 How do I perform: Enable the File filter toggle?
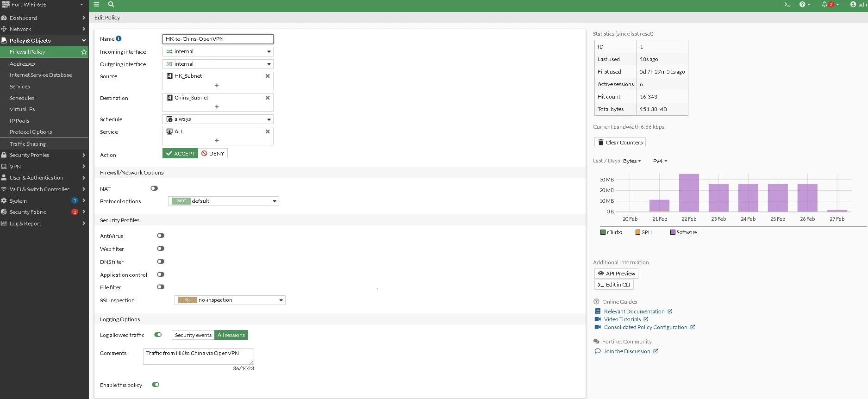click(161, 287)
